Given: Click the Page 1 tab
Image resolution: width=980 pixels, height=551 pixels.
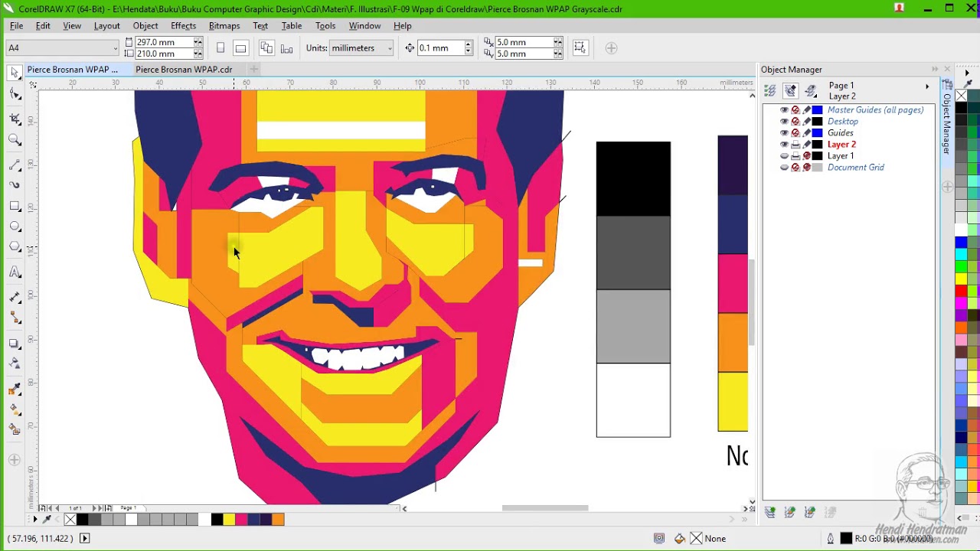Looking at the screenshot, I should pyautogui.click(x=128, y=508).
